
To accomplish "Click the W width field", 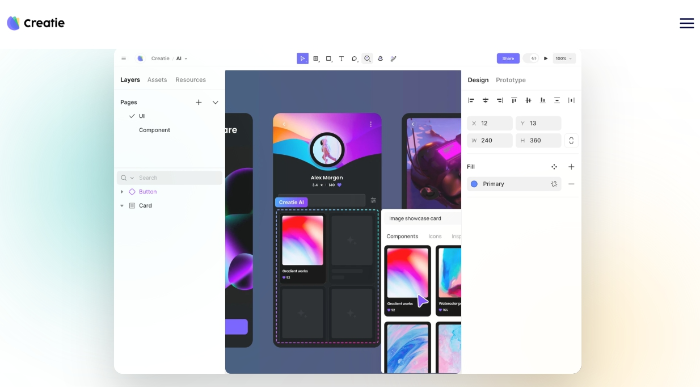I will pos(490,140).
